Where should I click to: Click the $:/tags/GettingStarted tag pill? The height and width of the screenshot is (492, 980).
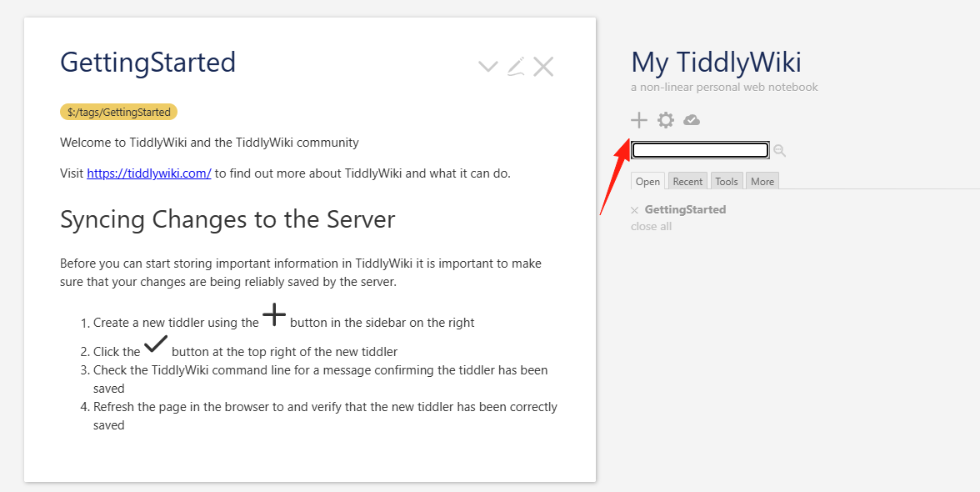click(x=118, y=112)
